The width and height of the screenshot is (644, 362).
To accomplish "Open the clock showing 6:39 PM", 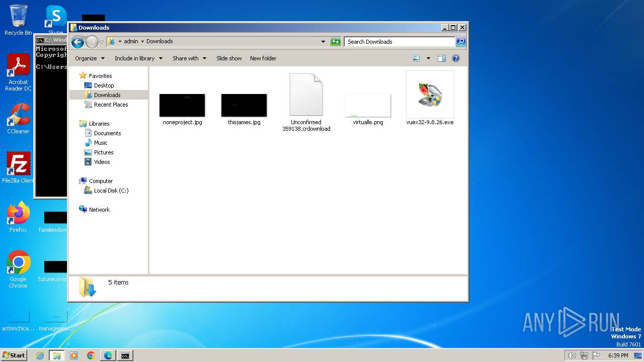I will pyautogui.click(x=618, y=355).
